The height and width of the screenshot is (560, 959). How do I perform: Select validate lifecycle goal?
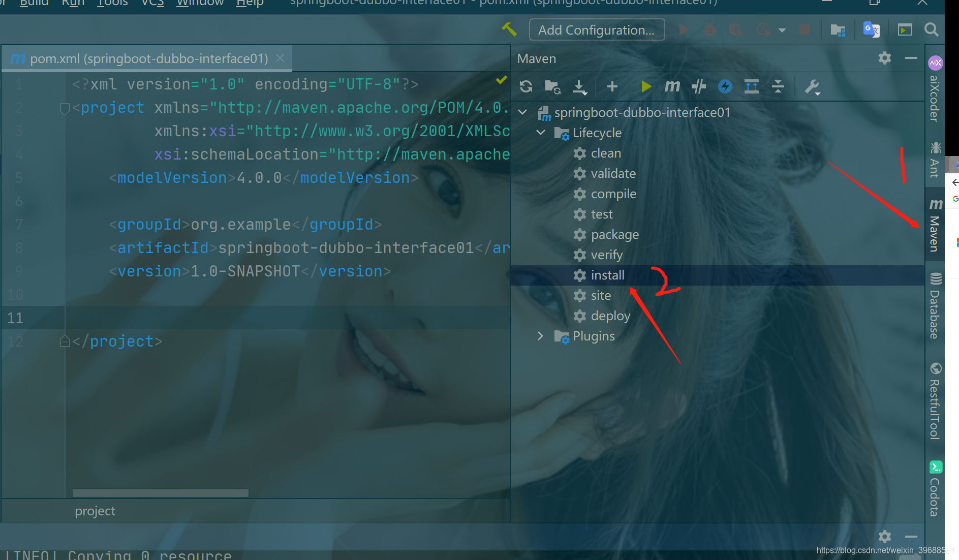click(x=613, y=173)
